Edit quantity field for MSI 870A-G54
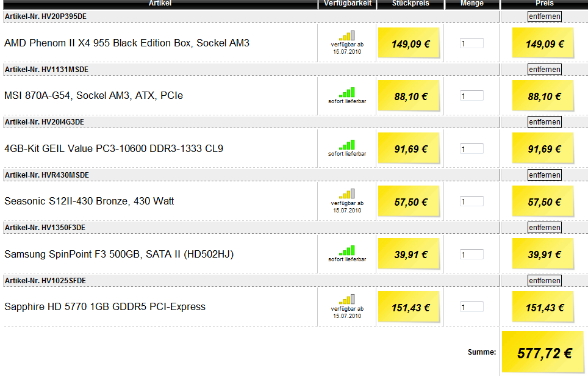This screenshot has width=588, height=376. coord(471,96)
